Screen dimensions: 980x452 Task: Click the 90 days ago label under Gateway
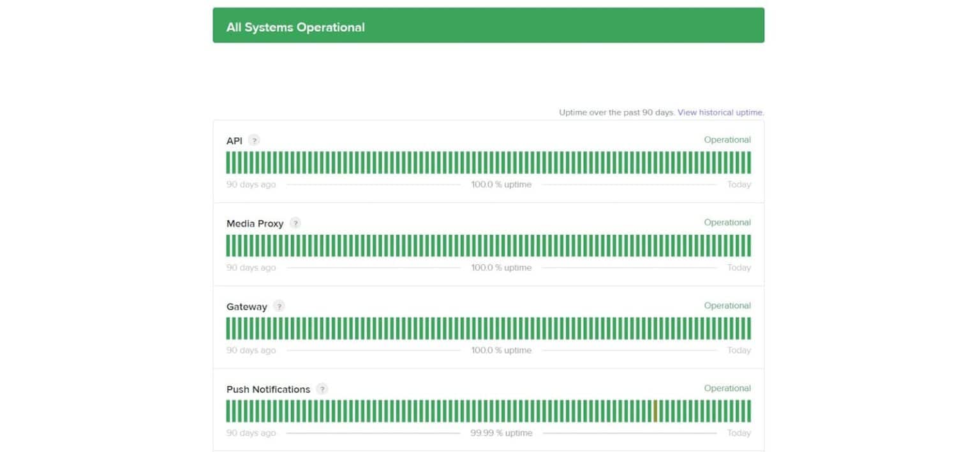251,350
